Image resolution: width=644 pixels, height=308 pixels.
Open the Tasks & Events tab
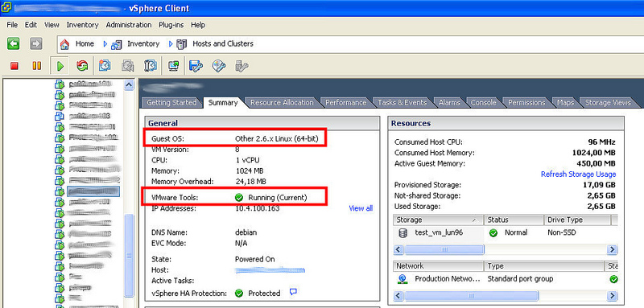402,102
